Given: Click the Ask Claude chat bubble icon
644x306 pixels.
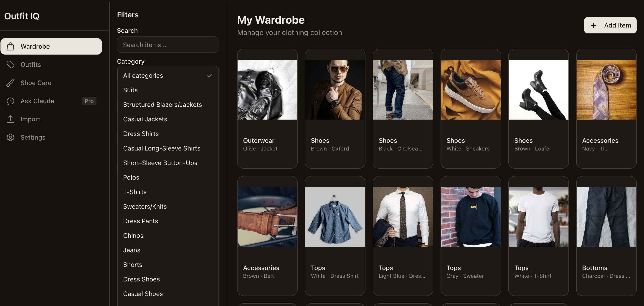Looking at the screenshot, I should pos(10,101).
